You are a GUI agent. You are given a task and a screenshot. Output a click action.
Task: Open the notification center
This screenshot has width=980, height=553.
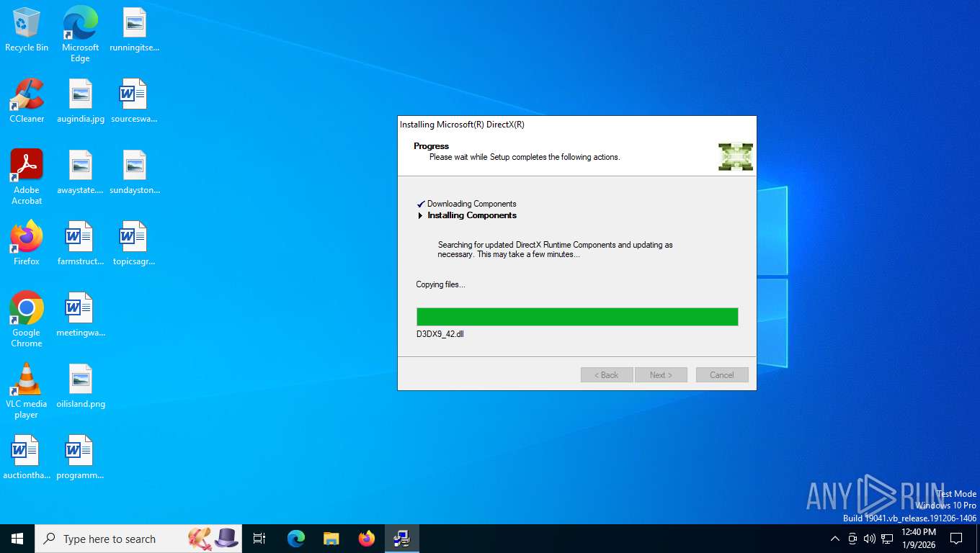click(956, 539)
